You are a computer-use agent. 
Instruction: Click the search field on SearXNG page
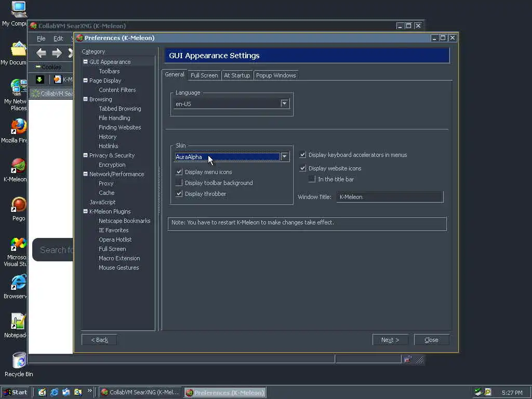coord(52,250)
